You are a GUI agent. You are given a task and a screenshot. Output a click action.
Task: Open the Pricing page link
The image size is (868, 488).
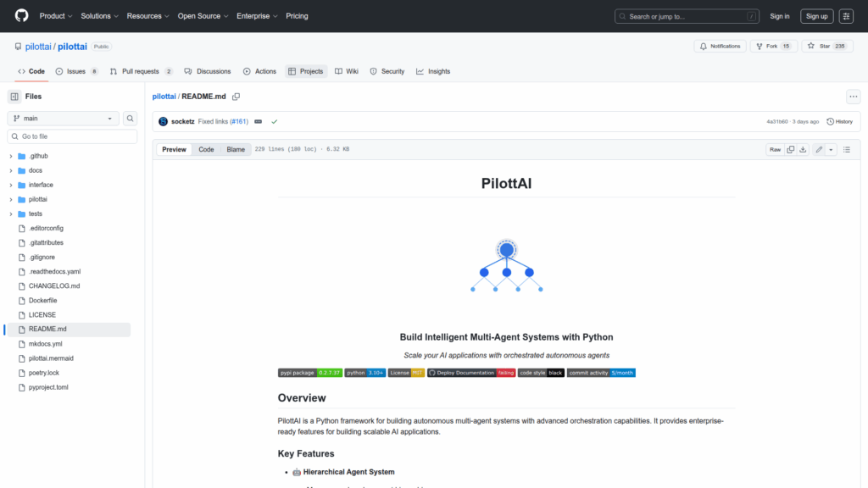(297, 16)
